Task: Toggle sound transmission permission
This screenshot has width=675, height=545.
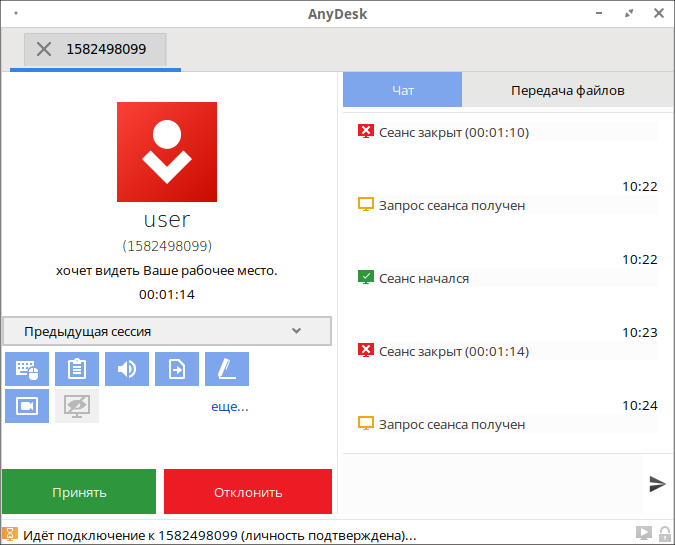Action: (x=127, y=369)
